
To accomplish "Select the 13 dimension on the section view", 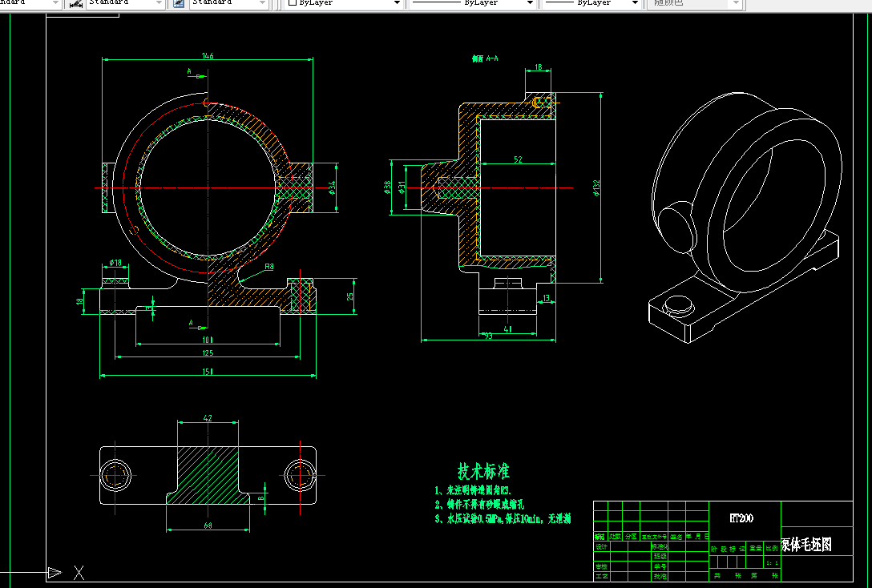I will coord(546,299).
